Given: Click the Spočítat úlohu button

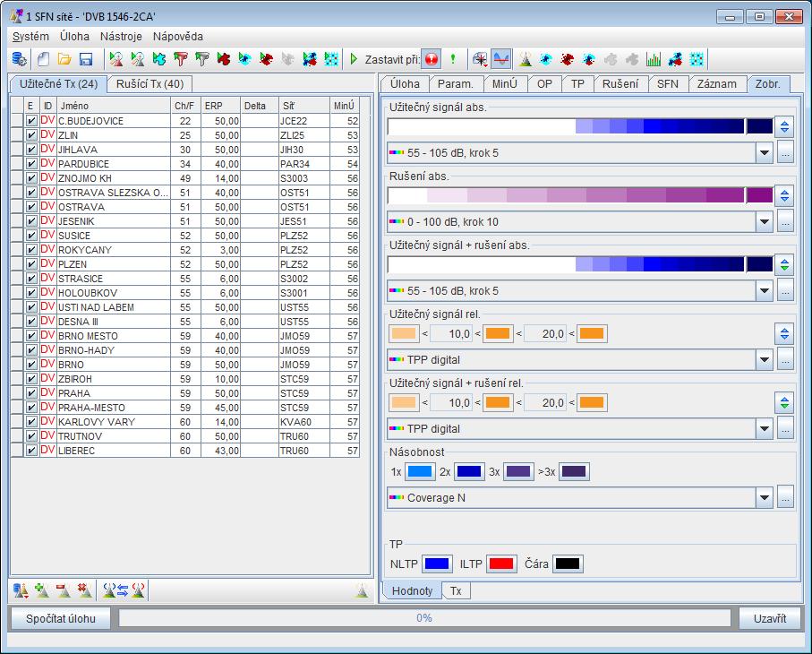Looking at the screenshot, I should pos(61,618).
